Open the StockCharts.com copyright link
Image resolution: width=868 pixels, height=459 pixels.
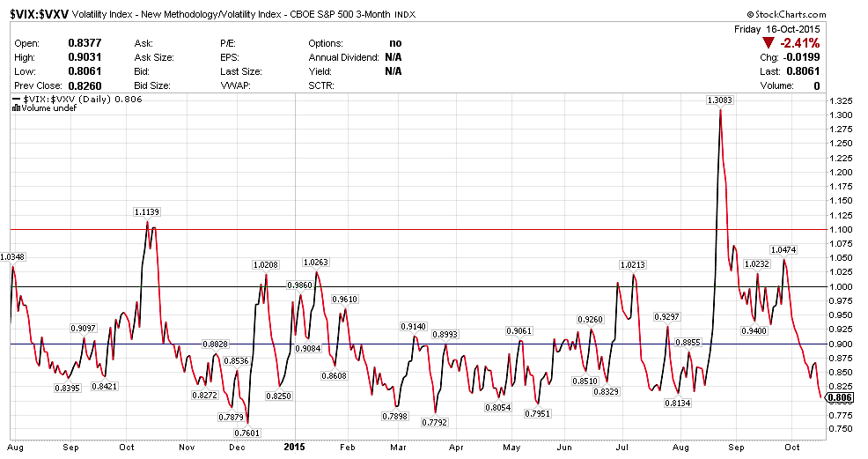pyautogui.click(x=786, y=15)
